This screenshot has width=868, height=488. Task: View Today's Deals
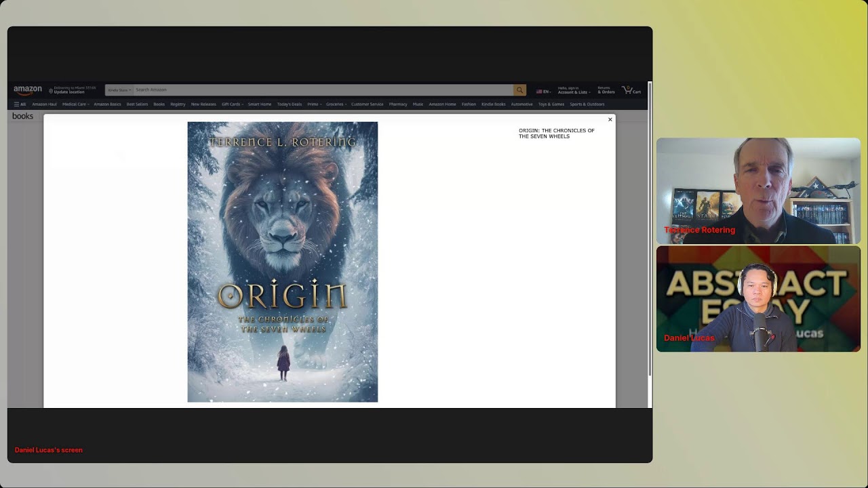[x=290, y=104]
